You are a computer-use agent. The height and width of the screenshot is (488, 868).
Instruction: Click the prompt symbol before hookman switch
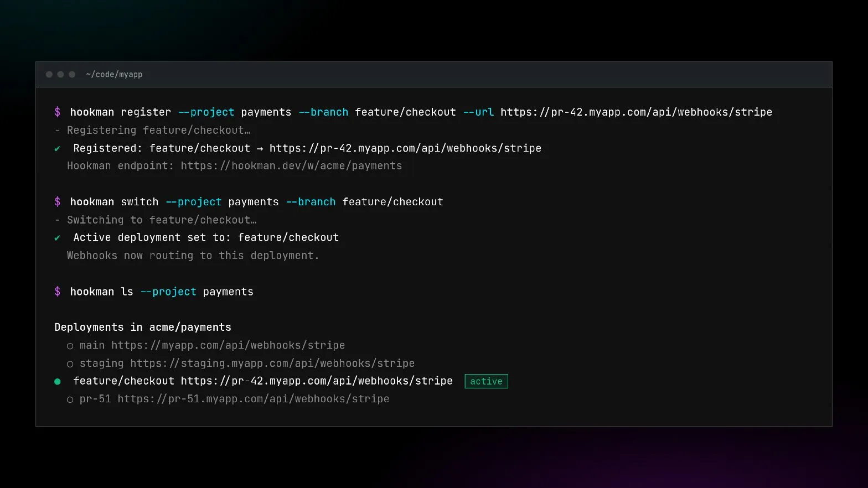coord(58,201)
